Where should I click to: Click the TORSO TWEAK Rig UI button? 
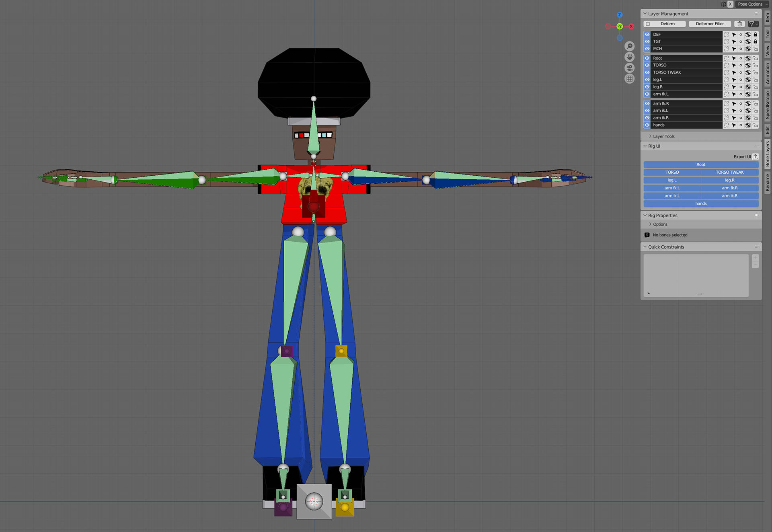point(729,173)
